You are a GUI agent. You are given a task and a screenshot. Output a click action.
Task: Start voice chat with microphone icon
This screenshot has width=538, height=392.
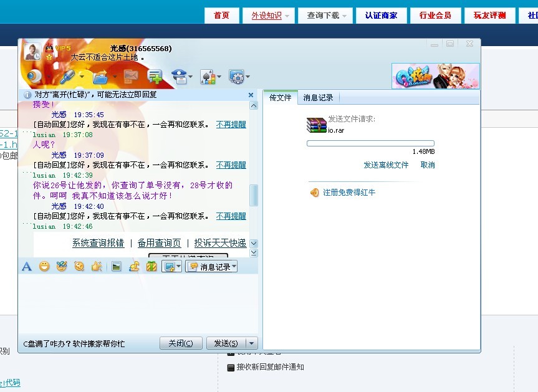67,77
